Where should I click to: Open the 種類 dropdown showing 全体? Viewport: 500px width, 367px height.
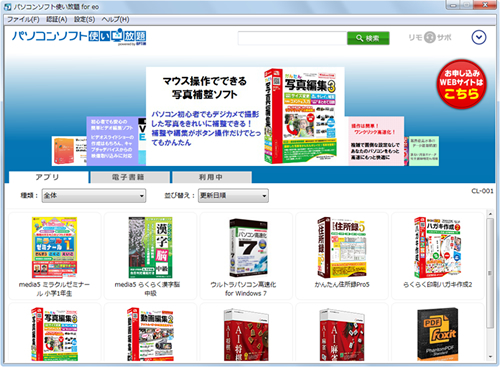tap(94, 196)
